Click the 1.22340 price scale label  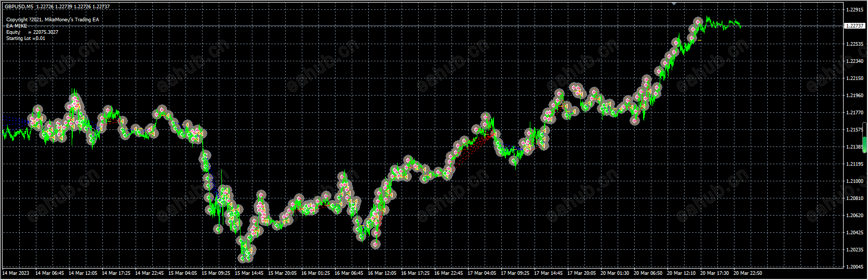click(854, 61)
